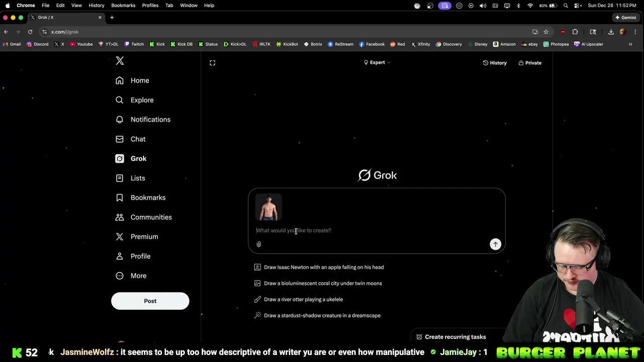Open Premium in the sidebar
644x362 pixels.
coord(136,237)
